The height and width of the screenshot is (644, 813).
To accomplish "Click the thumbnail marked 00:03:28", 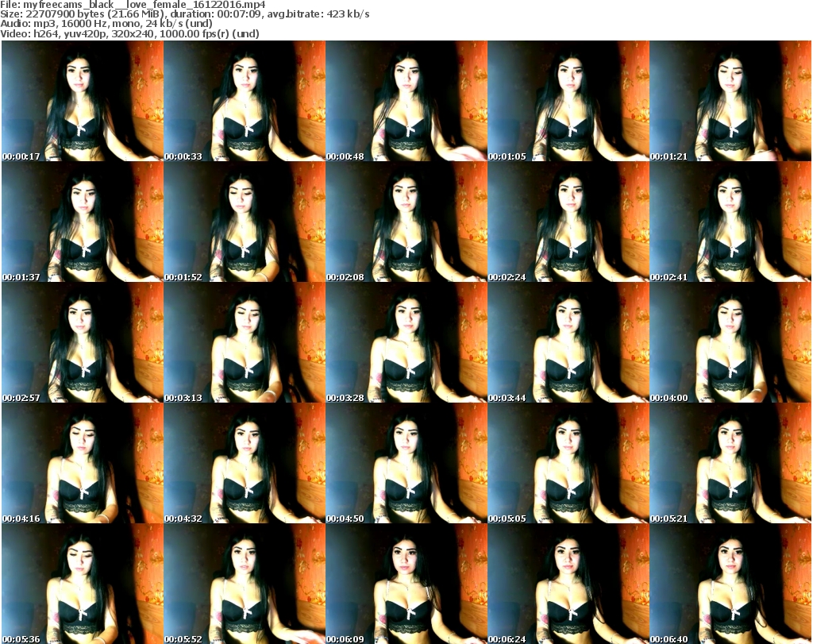I will (x=406, y=342).
